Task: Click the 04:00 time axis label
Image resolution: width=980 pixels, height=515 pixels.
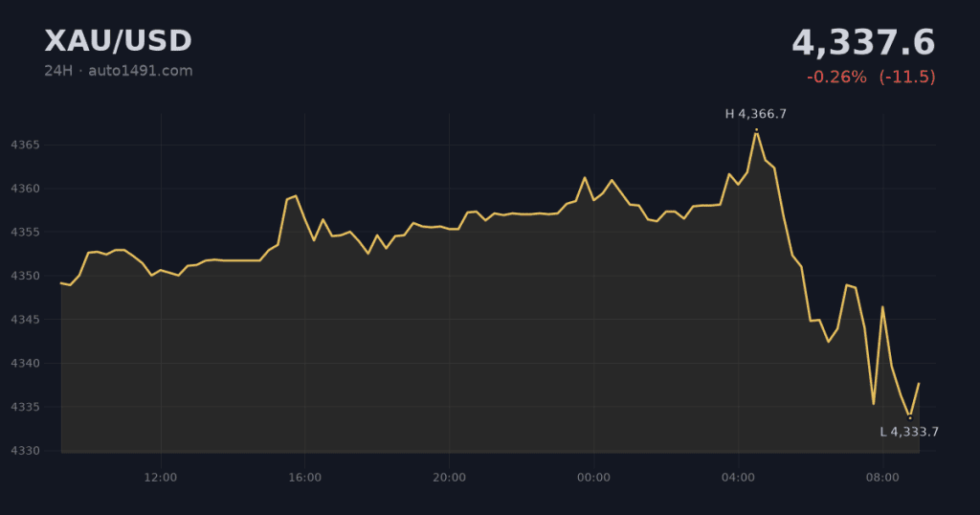Action: coord(738,478)
